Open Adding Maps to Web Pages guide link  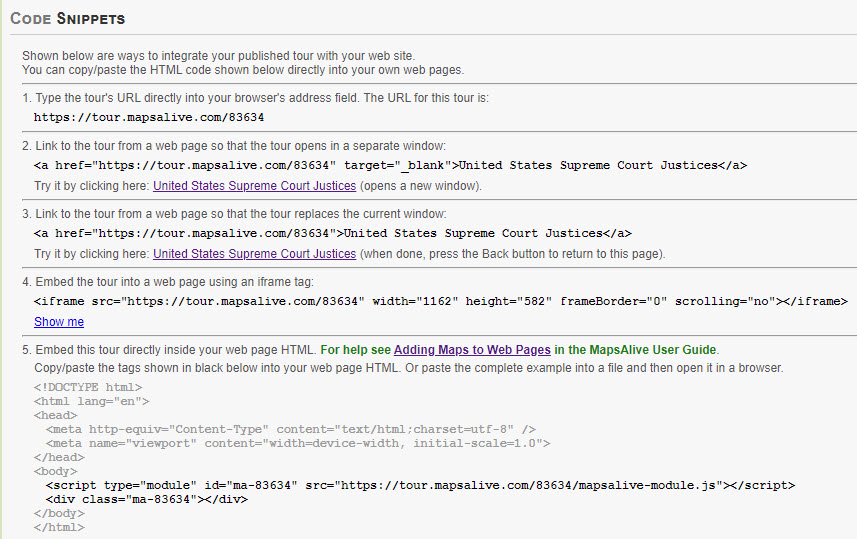(x=472, y=350)
